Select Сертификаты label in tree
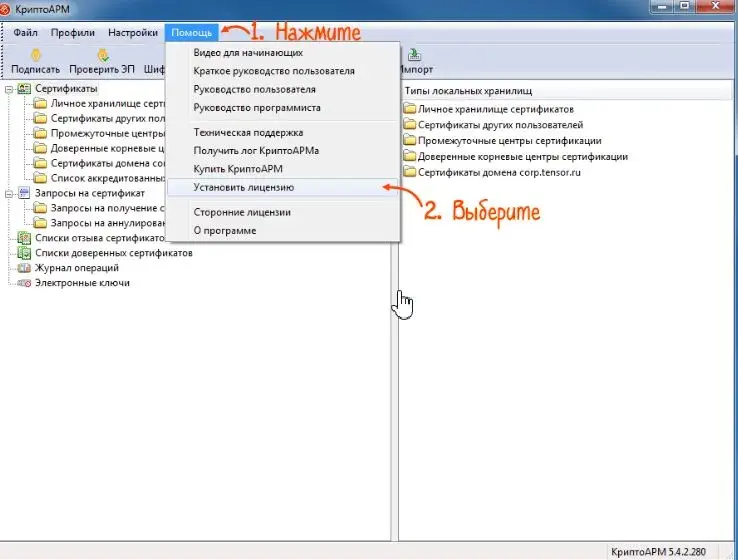 (66, 88)
